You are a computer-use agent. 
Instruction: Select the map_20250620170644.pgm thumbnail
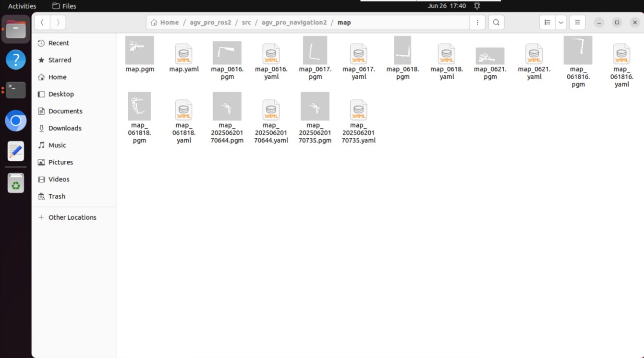coord(227,106)
